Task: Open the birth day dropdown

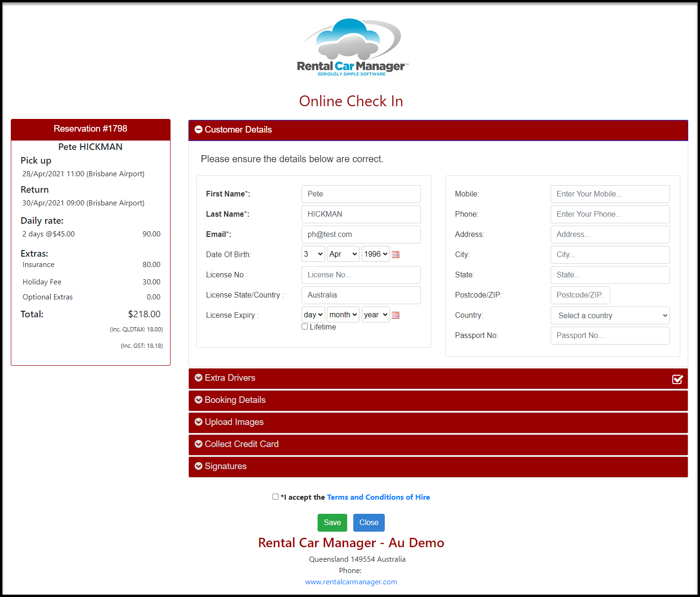Action: pos(313,254)
